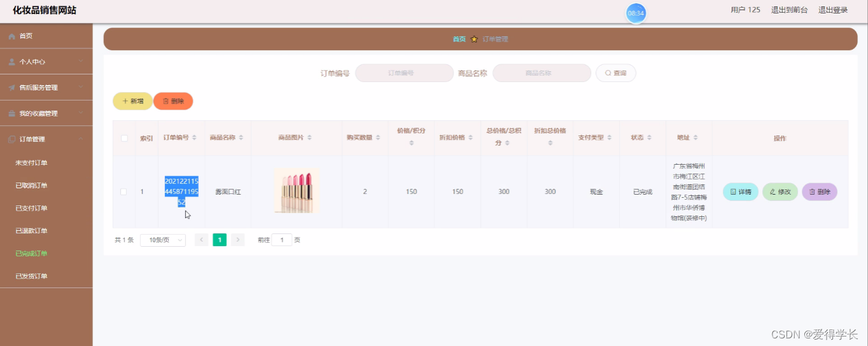Click the 订单编号 search input field
This screenshot has height=346, width=868.
click(x=404, y=73)
